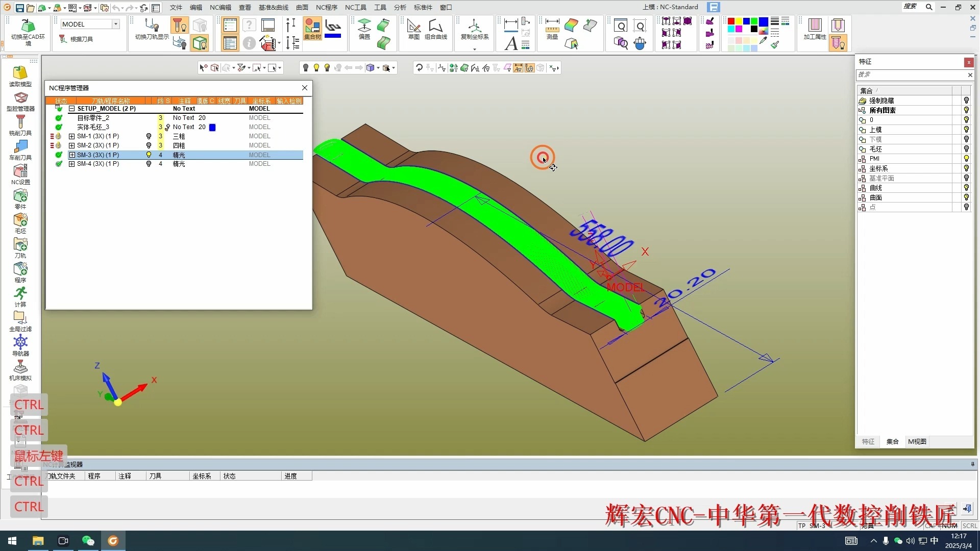The width and height of the screenshot is (980, 551).
Task: Toggle visibility bulb for 上模 set
Action: tap(966, 130)
